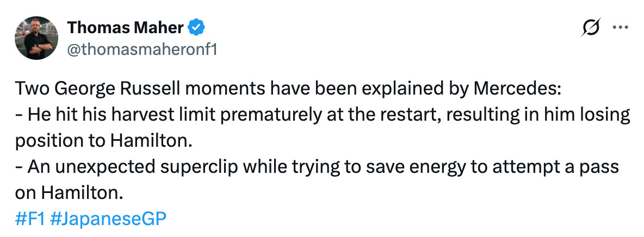Follow the #JapaneseGP hashtag link

point(108,219)
